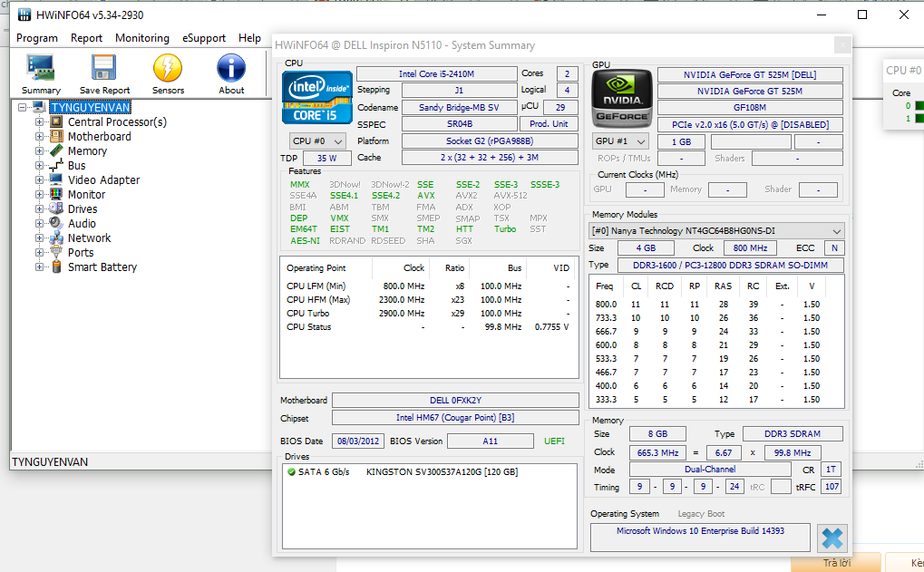Click the DELL 0FXK2Y motherboard field
Viewport: 924px width, 572px height.
(455, 400)
